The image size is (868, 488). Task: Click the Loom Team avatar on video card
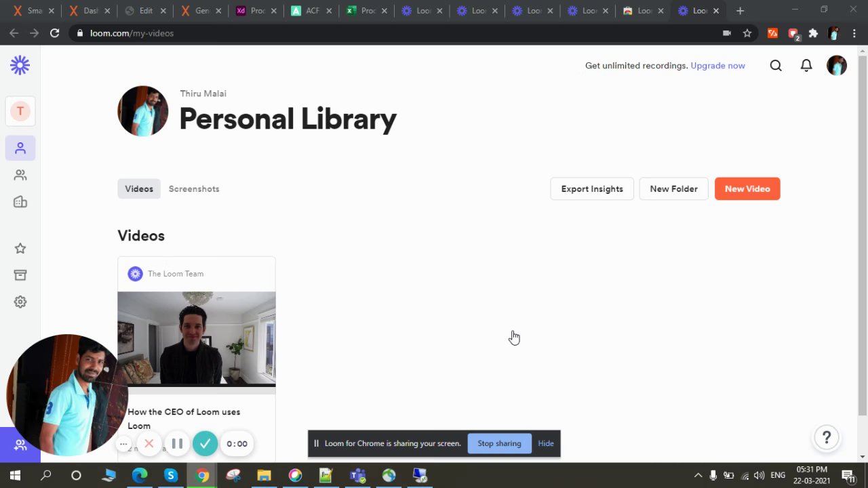coord(136,274)
